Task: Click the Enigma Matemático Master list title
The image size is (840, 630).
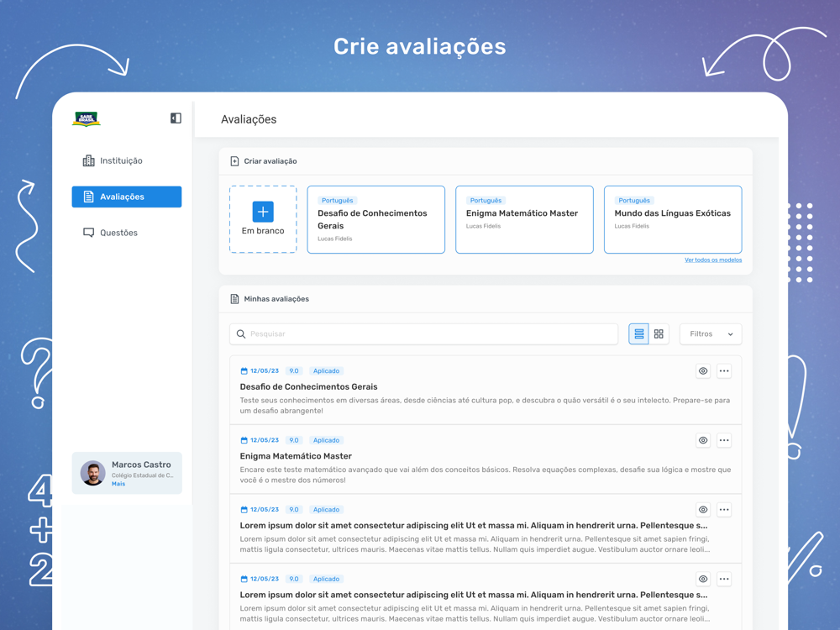Action: point(296,456)
